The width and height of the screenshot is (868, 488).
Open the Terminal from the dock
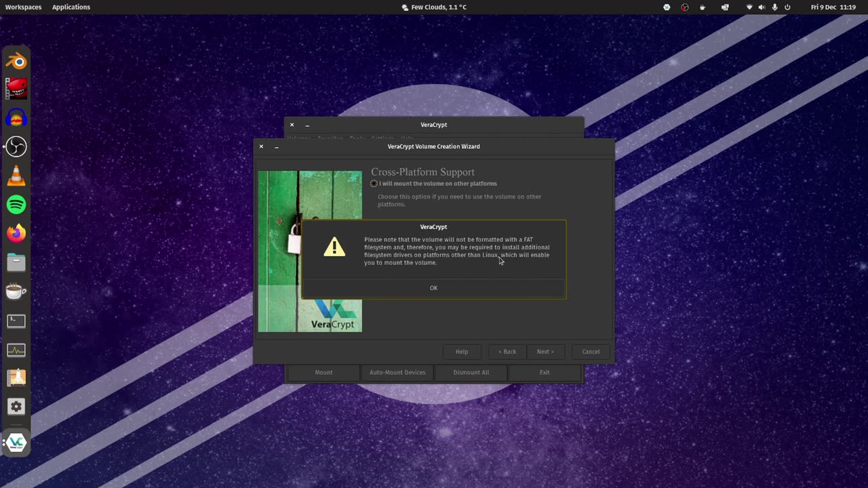coord(16,321)
